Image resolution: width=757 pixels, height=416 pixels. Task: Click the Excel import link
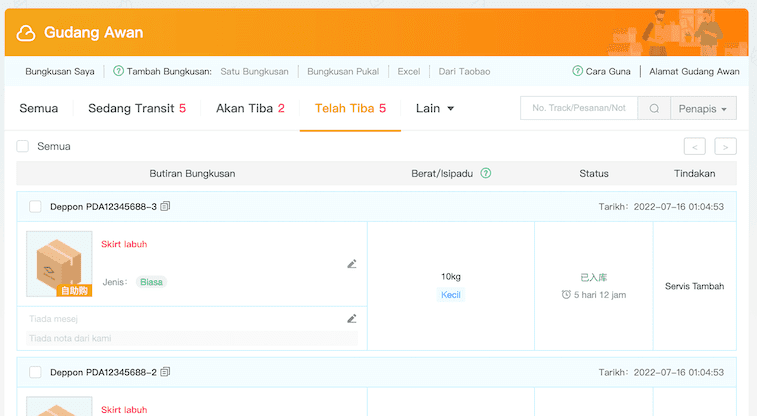(409, 71)
